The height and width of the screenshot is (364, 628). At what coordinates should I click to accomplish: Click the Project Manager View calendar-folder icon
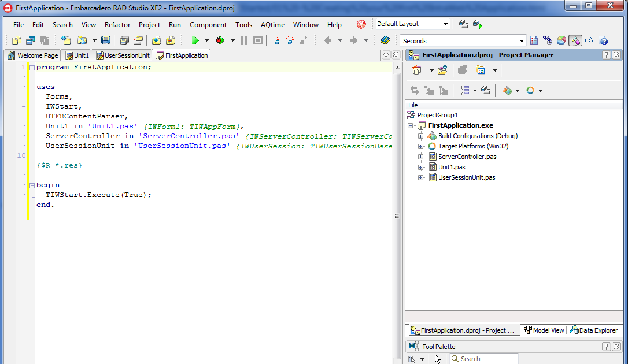(x=481, y=70)
